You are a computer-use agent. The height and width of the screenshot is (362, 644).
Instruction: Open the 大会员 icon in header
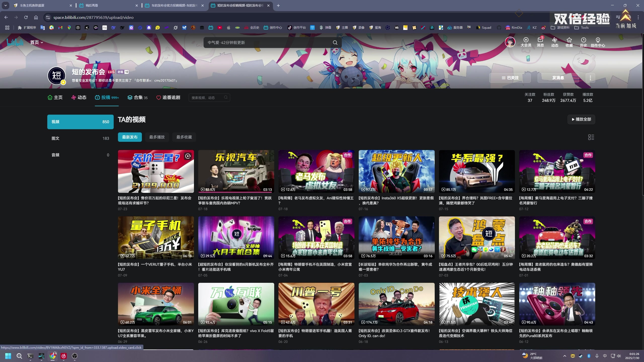coord(526,42)
